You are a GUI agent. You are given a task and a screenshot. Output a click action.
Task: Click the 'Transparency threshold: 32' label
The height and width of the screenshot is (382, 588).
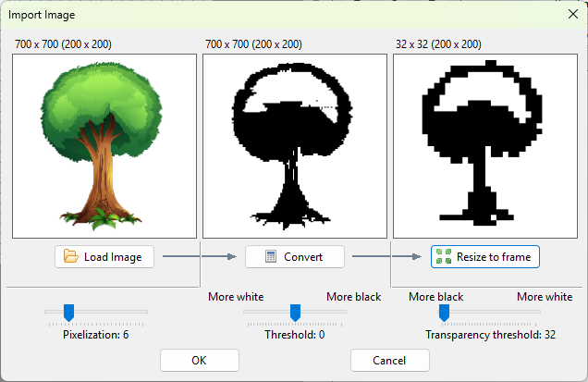(491, 335)
